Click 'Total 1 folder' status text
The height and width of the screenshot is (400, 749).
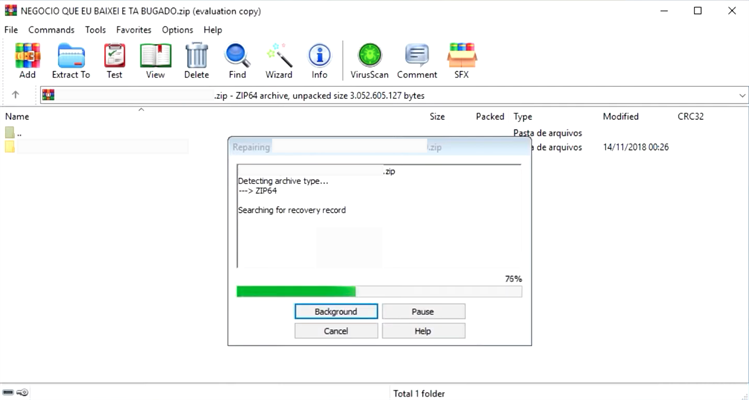[419, 394]
